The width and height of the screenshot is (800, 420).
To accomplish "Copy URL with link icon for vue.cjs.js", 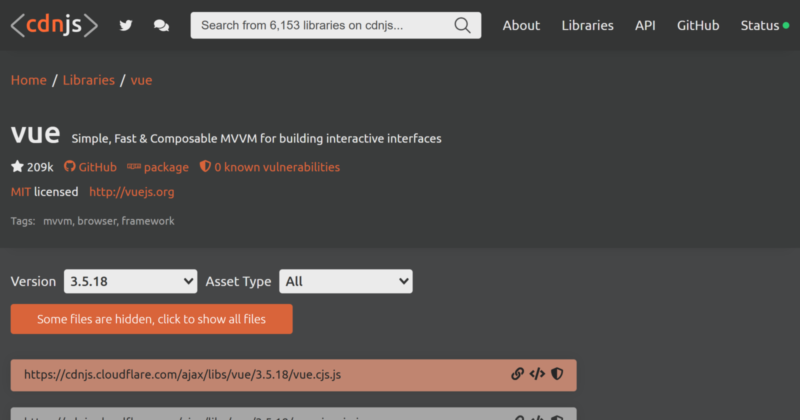I will (x=517, y=374).
